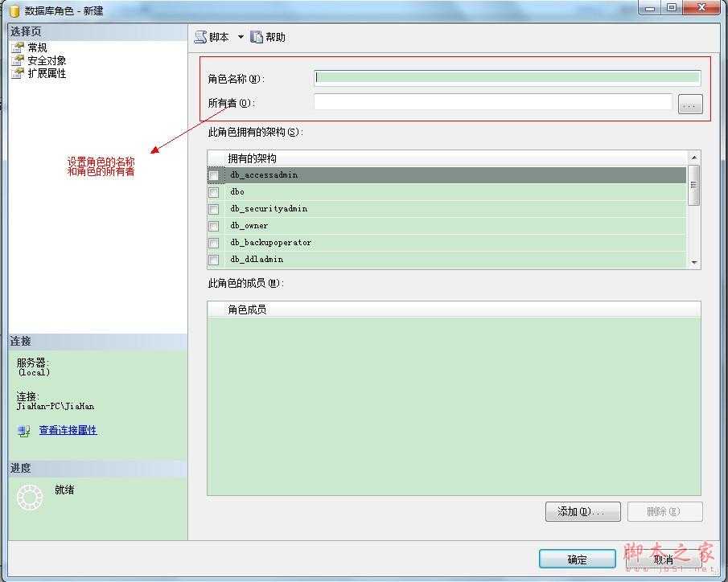Select the 安全对象 page
728x582 pixels.
coord(47,60)
